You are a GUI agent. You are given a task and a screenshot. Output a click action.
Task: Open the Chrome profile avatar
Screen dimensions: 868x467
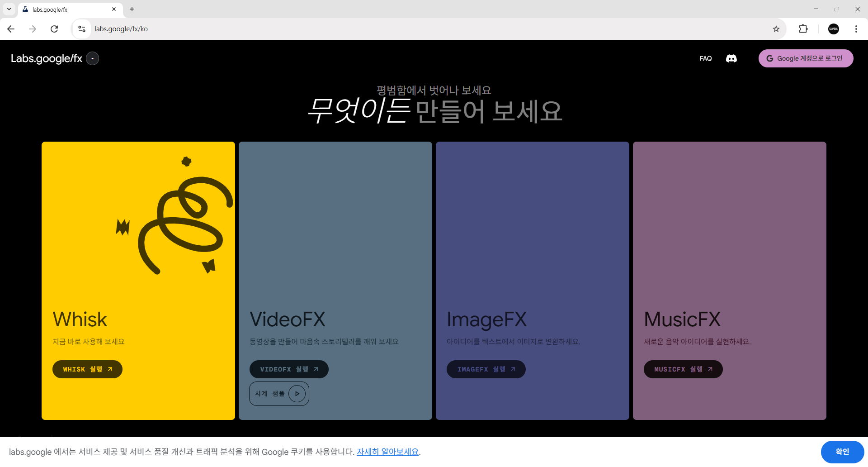coord(834,29)
